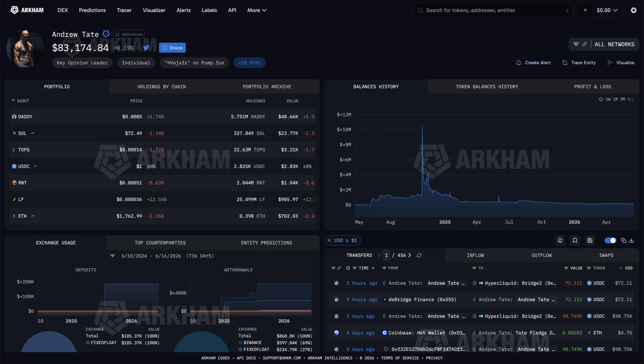
Task: Expand the +28 MORE tags
Action: tap(249, 63)
